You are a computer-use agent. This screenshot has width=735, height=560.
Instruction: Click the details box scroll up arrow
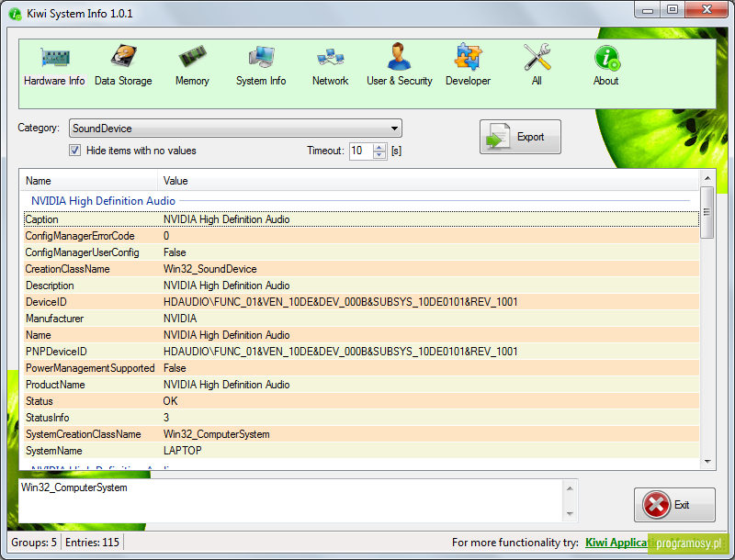570,488
